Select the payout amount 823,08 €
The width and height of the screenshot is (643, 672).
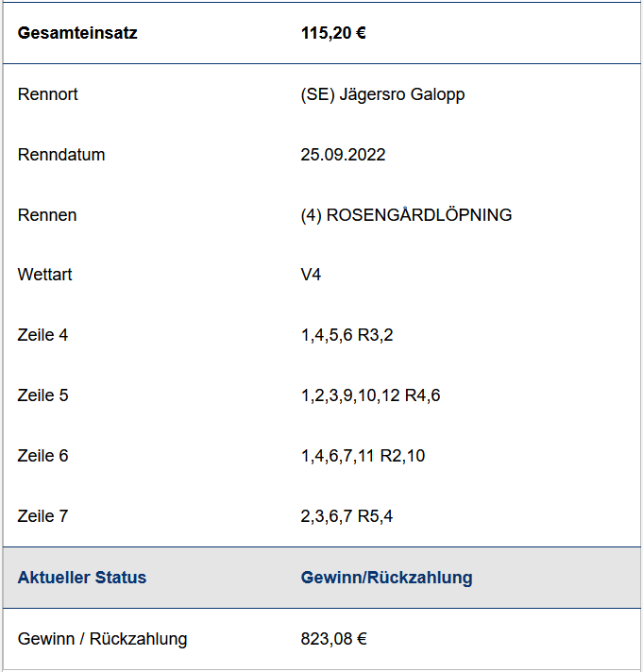pos(333,639)
